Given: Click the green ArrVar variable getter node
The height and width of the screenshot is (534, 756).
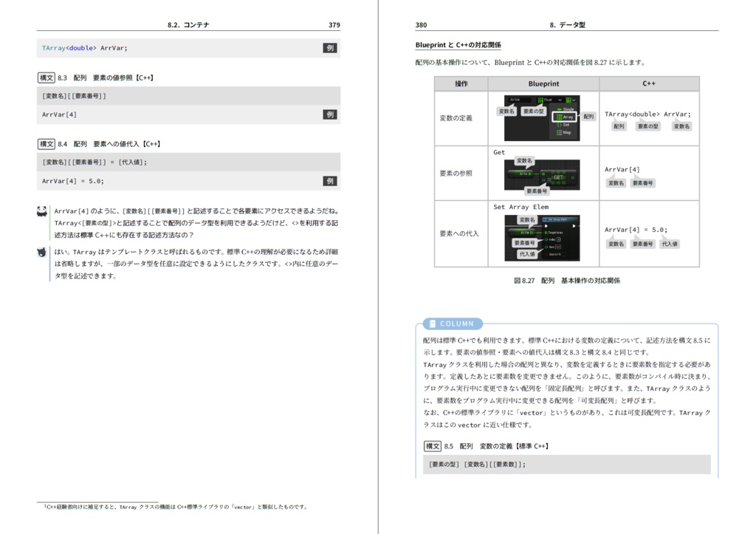Looking at the screenshot, I should [x=521, y=173].
